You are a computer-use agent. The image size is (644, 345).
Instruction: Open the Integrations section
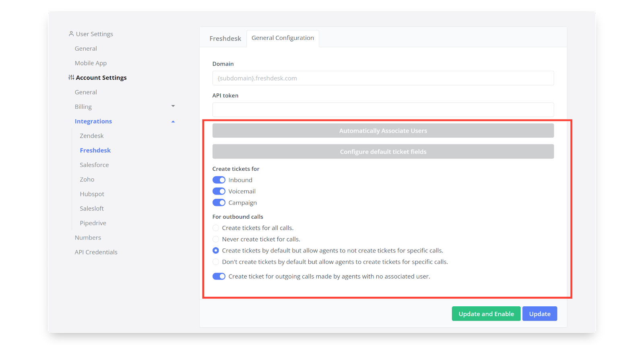point(93,121)
